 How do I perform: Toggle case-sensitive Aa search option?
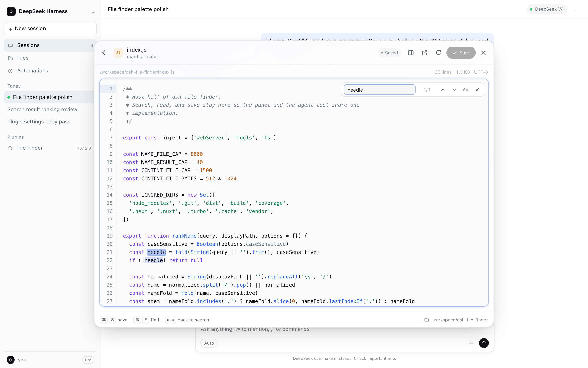tap(465, 90)
